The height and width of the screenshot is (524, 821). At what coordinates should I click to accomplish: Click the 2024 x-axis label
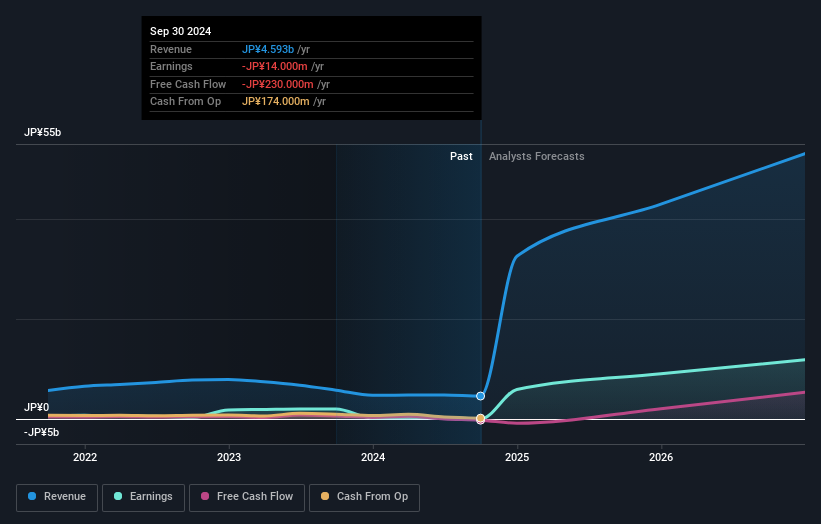[373, 458]
